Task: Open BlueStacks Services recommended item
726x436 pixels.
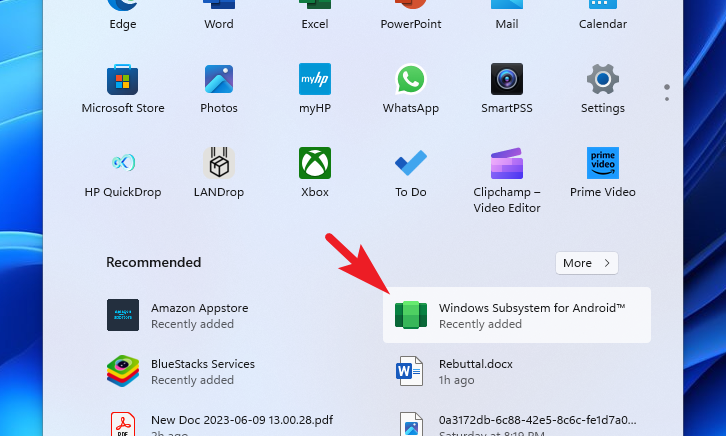Action: coord(230,371)
